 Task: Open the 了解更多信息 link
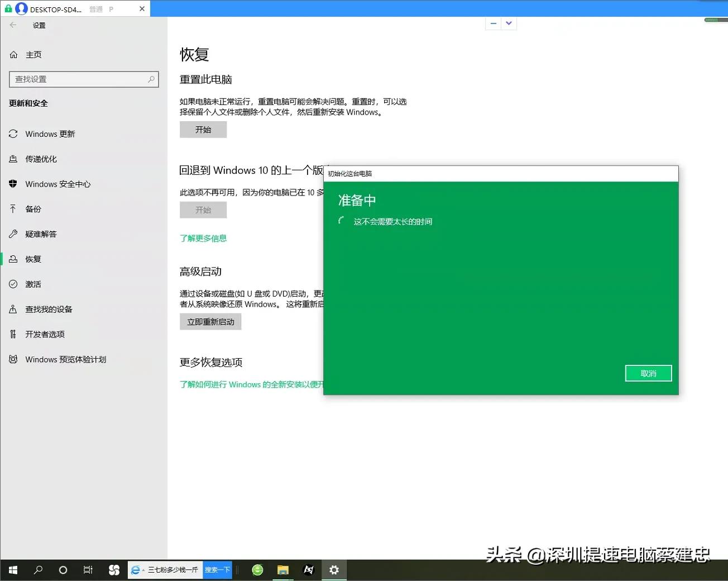coord(203,238)
